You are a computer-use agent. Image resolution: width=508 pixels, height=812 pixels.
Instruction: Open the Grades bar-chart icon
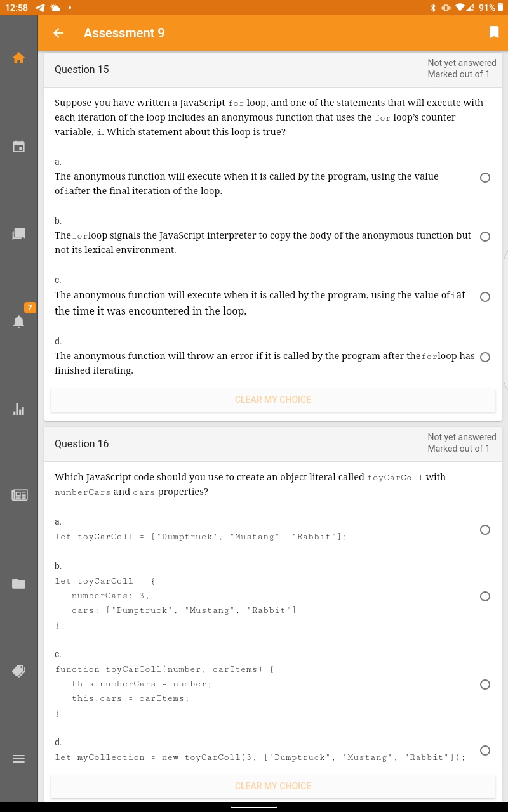coord(19,409)
